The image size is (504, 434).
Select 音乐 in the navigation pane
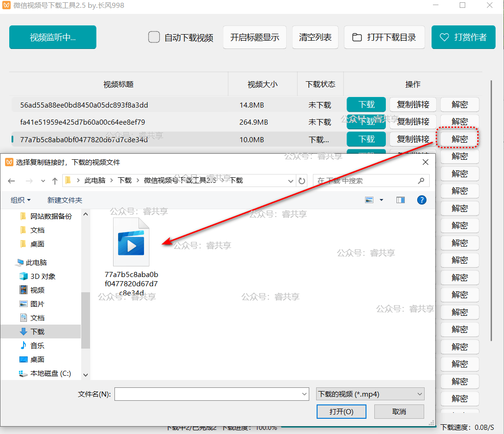point(37,345)
